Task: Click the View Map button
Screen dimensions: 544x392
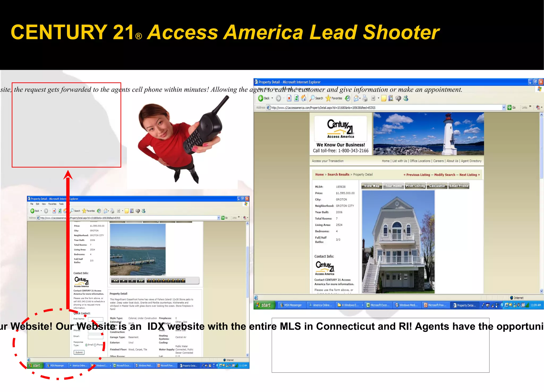Action: pos(372,186)
